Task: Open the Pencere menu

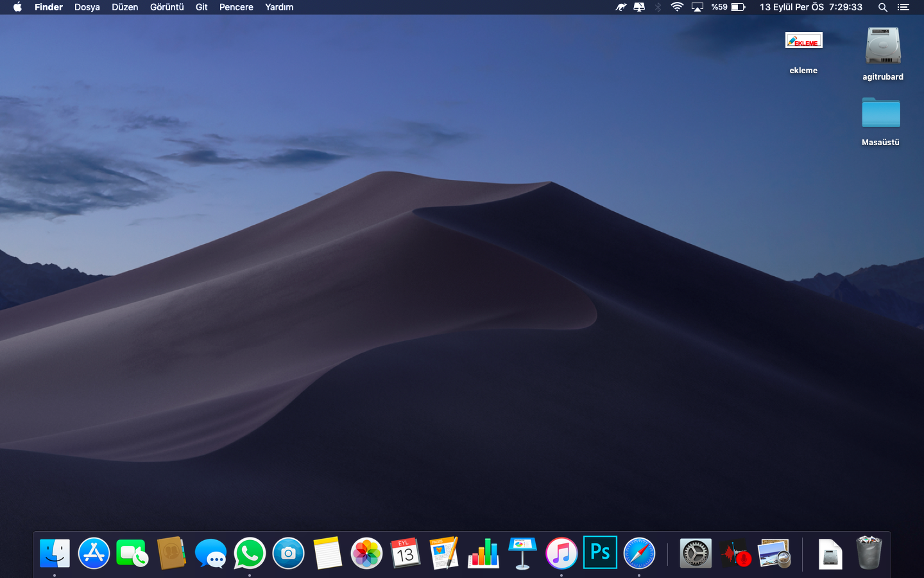Action: pyautogui.click(x=236, y=7)
